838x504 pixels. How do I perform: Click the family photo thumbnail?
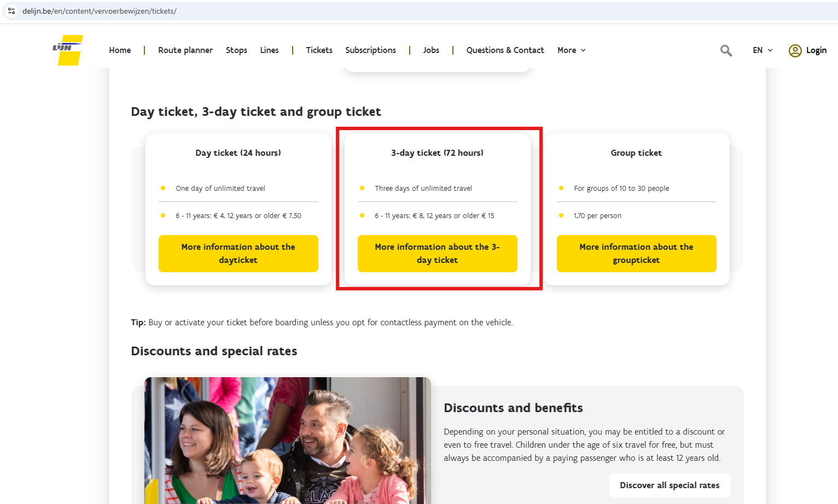288,440
